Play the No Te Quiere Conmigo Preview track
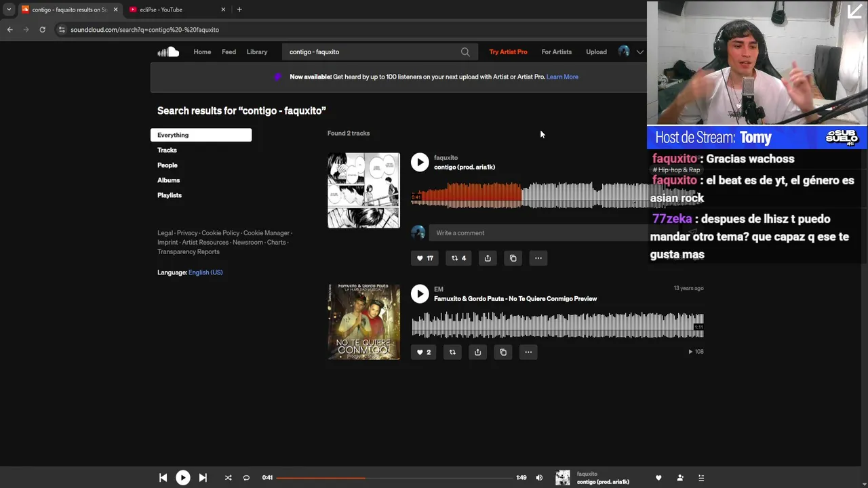The width and height of the screenshot is (868, 488). click(x=420, y=293)
